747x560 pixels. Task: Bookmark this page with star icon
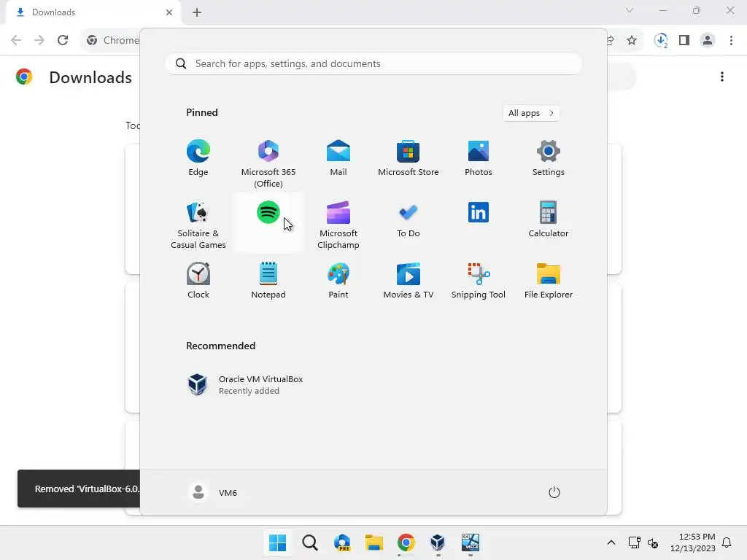pyautogui.click(x=632, y=41)
